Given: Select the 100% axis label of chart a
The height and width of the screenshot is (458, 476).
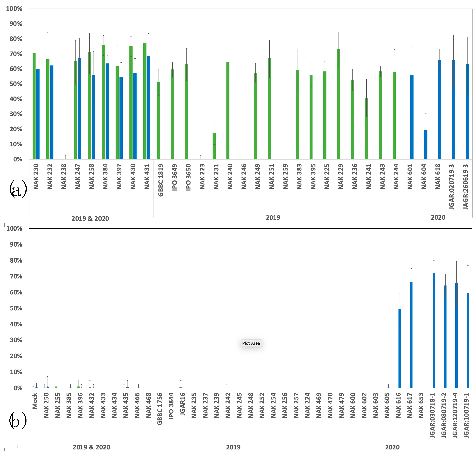Looking at the screenshot, I should [14, 9].
